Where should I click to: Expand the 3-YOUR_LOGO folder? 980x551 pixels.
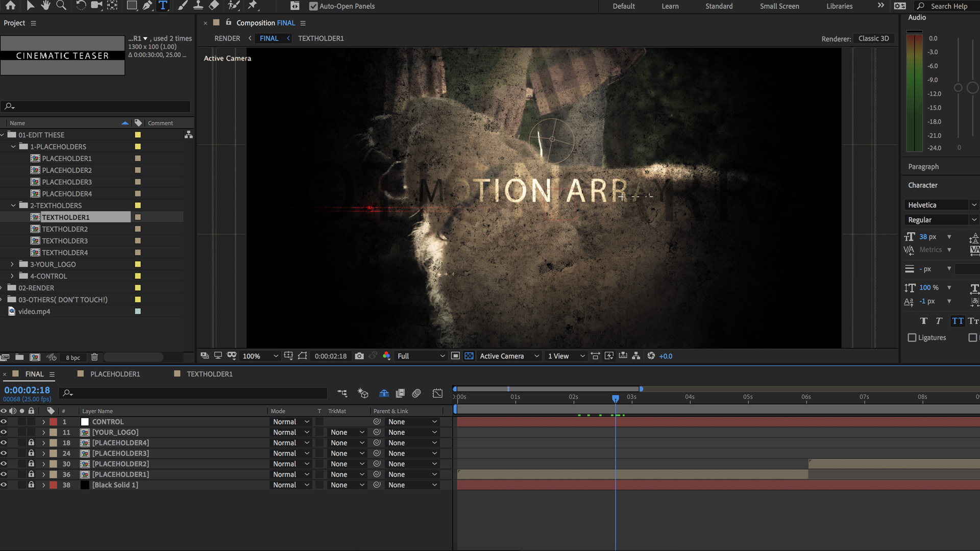pyautogui.click(x=12, y=264)
